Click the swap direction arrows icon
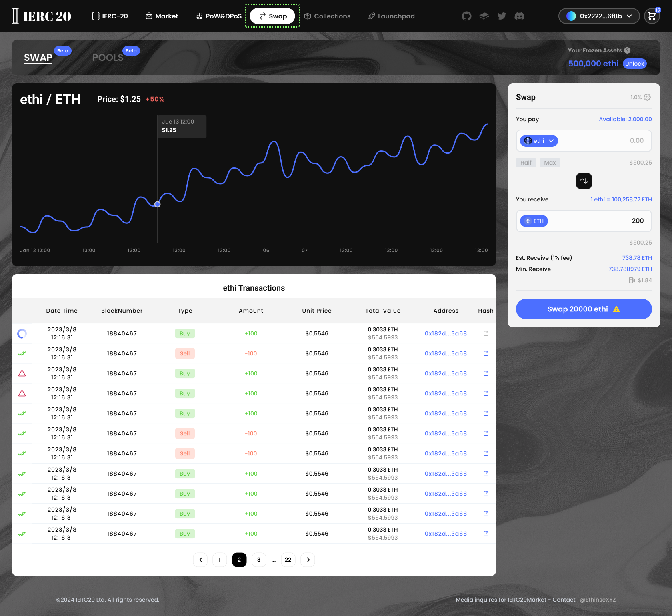The height and width of the screenshot is (616, 672). click(x=584, y=181)
